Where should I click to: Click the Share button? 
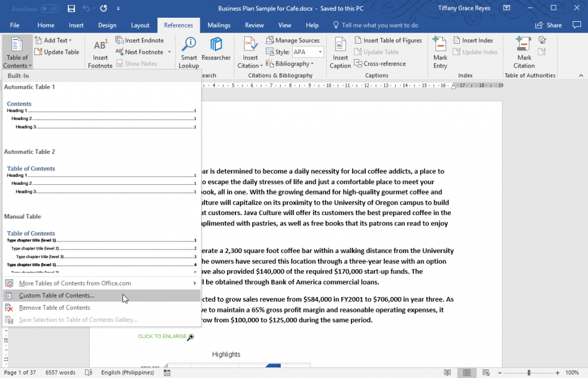(x=548, y=25)
